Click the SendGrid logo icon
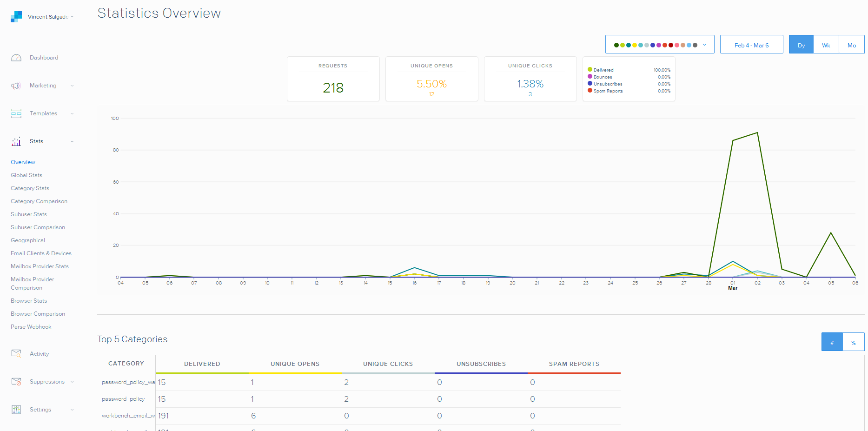The height and width of the screenshot is (431, 868). (16, 17)
